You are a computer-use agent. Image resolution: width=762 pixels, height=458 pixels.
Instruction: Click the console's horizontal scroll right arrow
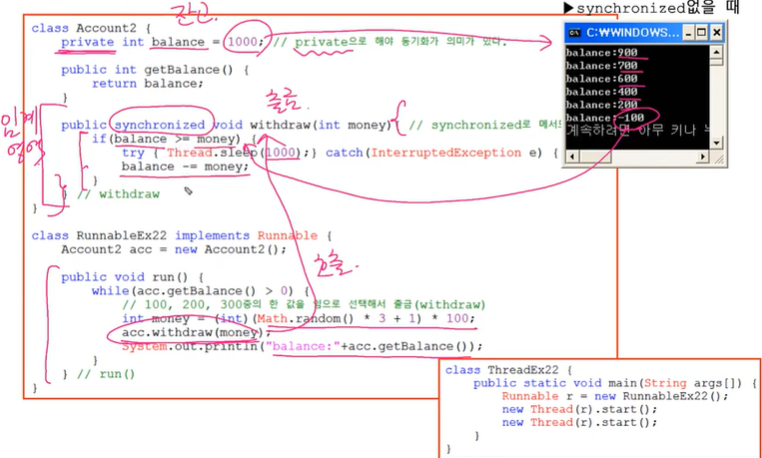click(703, 157)
